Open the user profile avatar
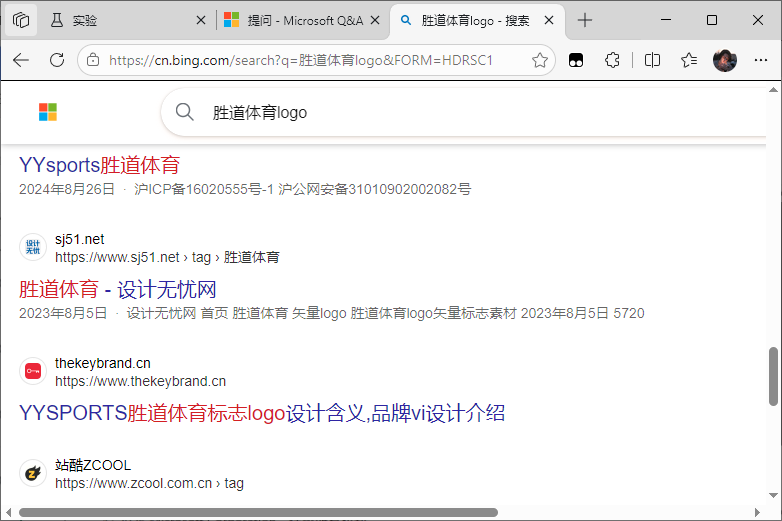Viewport: 782px width, 521px height. 725,60
